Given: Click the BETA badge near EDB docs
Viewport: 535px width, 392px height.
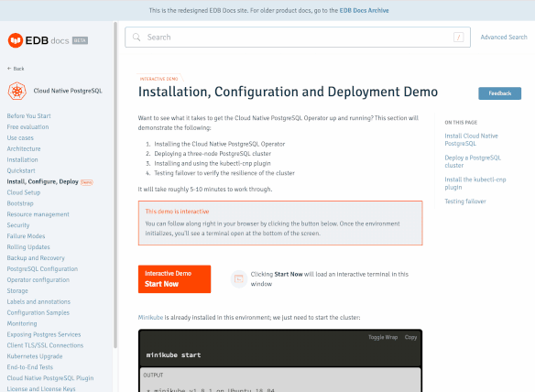Looking at the screenshot, I should pos(81,40).
